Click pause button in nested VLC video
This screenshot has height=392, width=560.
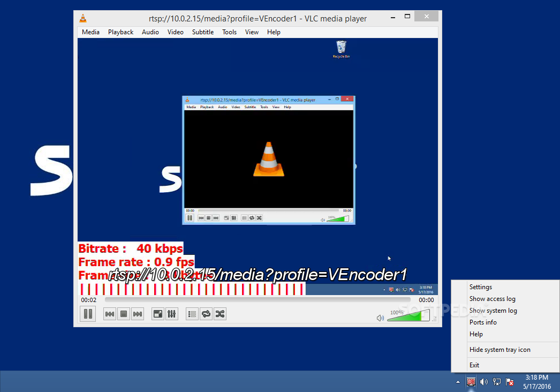coord(190,218)
